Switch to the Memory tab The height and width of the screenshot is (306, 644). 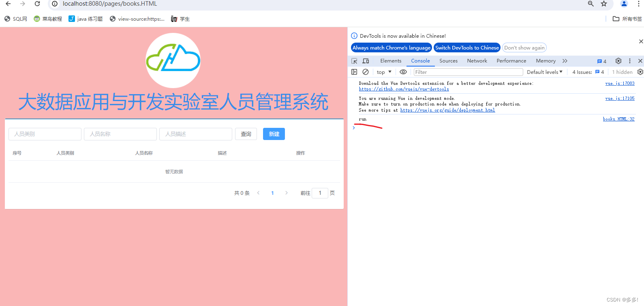546,61
